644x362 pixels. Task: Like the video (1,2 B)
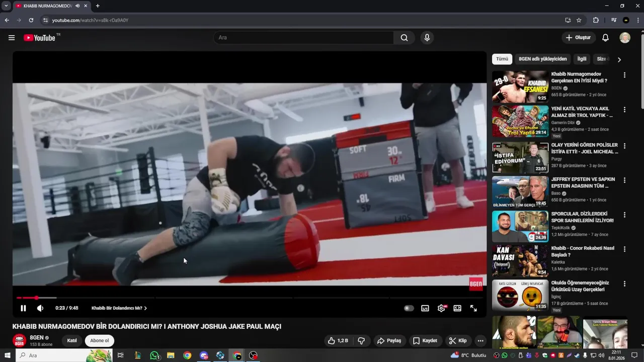338,340
